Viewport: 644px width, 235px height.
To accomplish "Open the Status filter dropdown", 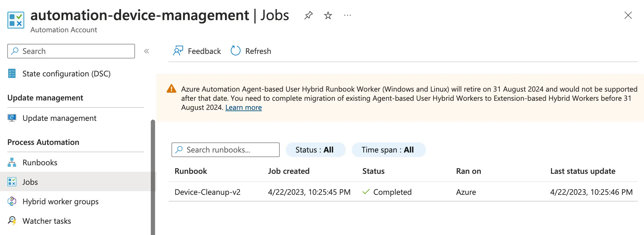I will coord(315,150).
